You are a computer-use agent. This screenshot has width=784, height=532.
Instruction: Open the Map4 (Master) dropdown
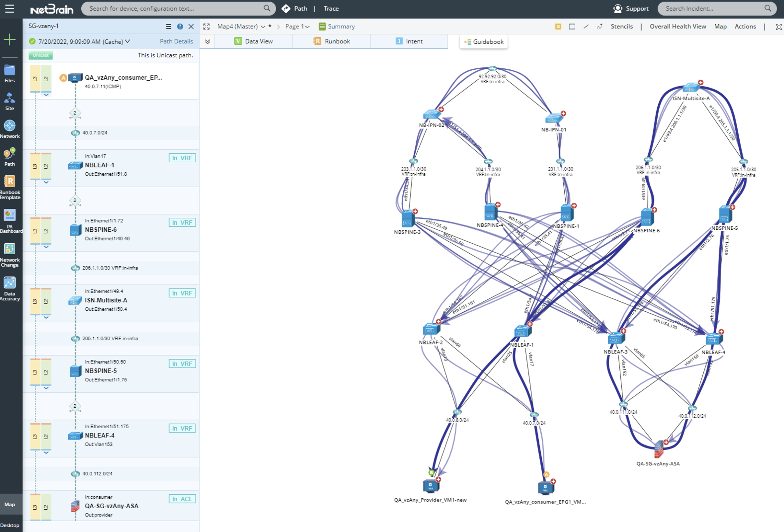click(x=263, y=27)
